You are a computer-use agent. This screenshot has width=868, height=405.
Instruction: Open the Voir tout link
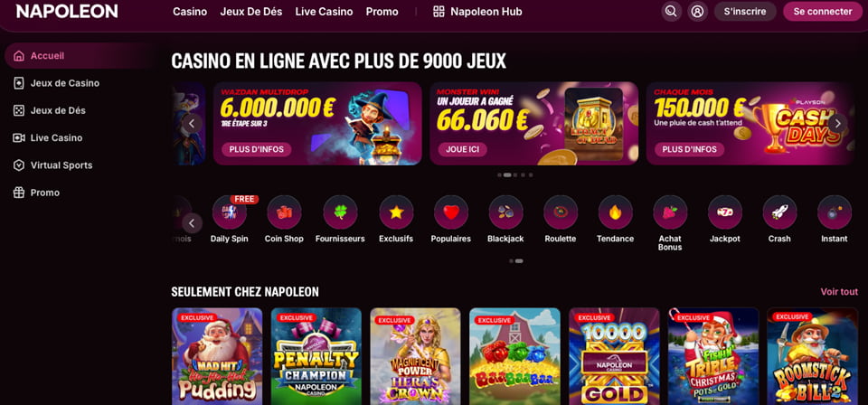pyautogui.click(x=839, y=292)
